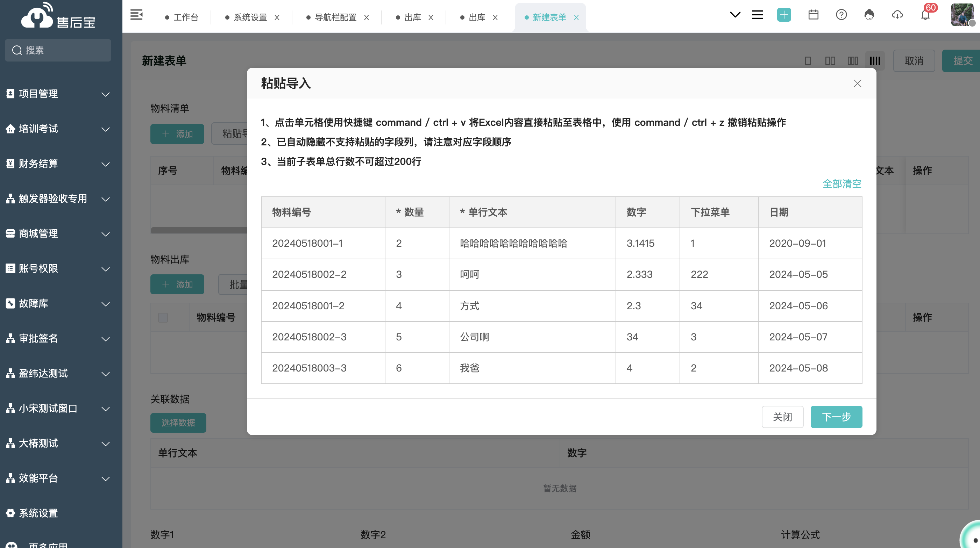Viewport: 980px width, 548px height.
Task: Close the 粘贴导入 dialog with the X
Action: pos(857,84)
